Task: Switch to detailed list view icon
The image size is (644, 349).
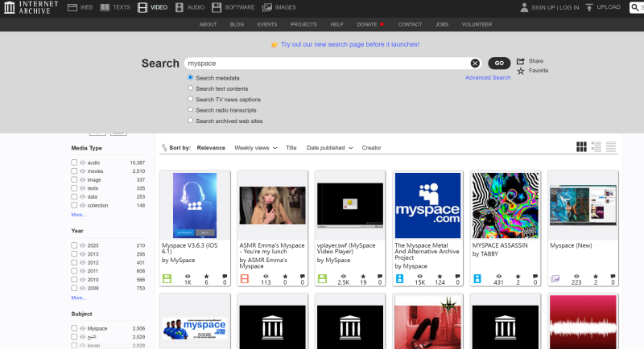Action: [x=597, y=146]
